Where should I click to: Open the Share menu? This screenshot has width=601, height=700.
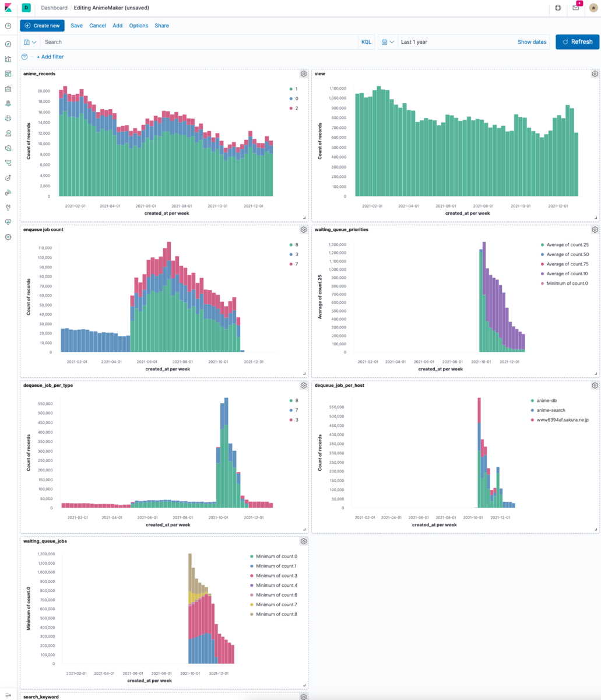coord(161,26)
